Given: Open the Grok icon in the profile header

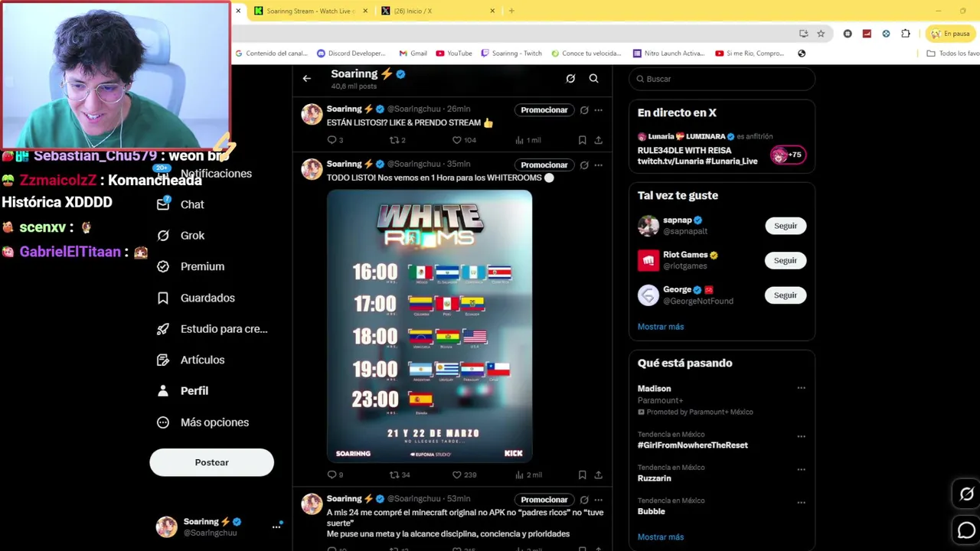Looking at the screenshot, I should coord(570,78).
